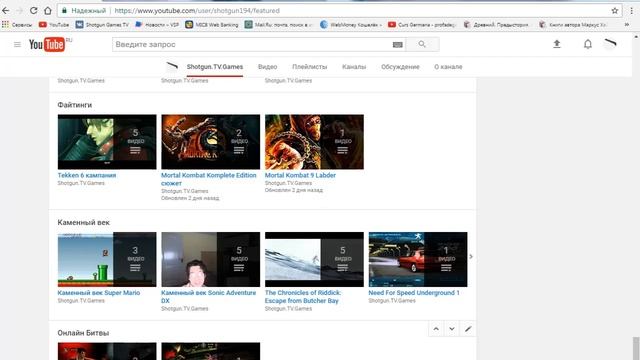
Task: Open the Mortal Kombat 9 Ladder thumbnail
Action: pos(314,142)
